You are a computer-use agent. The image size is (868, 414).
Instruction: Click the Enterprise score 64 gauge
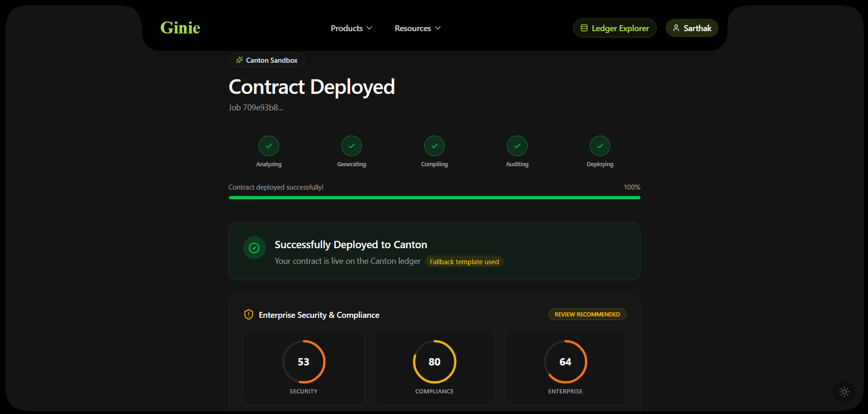tap(565, 362)
